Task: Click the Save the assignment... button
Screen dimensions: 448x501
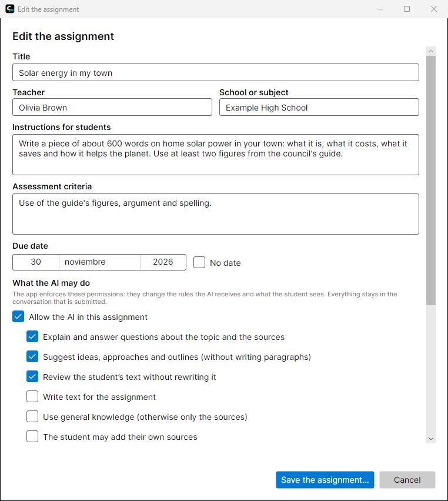Action: [325, 480]
